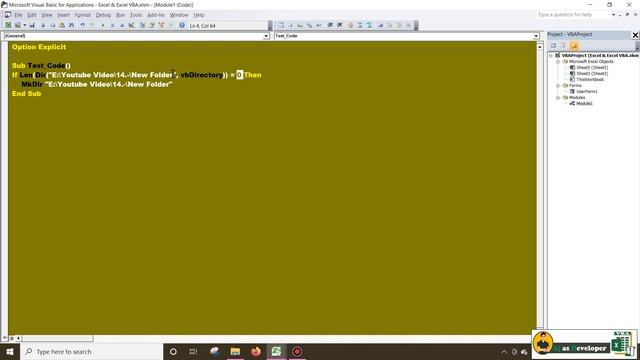Open the File menu
This screenshot has height=360, width=640.
pyautogui.click(x=18, y=15)
